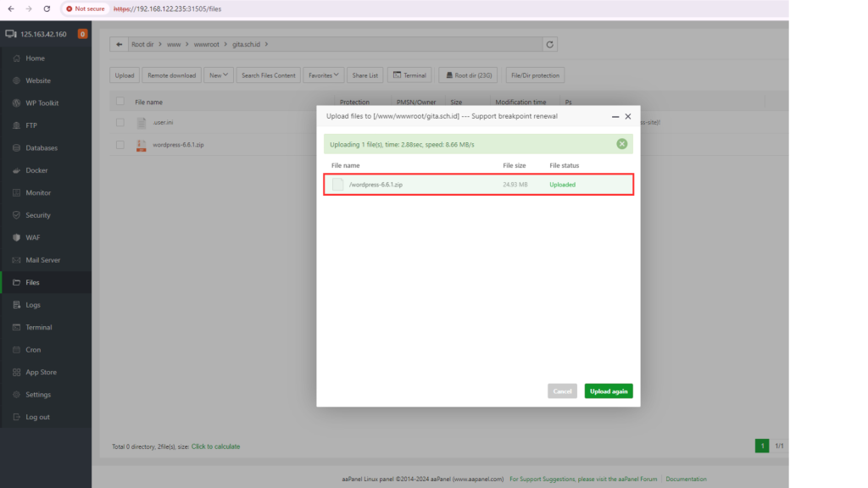The height and width of the screenshot is (488, 868).
Task: Check the .user.ini file checkbox
Action: coord(120,122)
